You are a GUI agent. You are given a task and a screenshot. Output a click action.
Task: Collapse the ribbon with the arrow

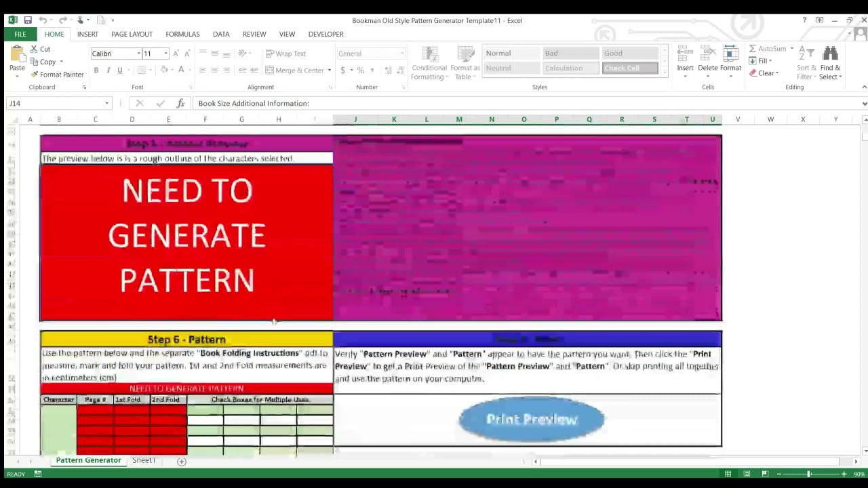coord(864,87)
